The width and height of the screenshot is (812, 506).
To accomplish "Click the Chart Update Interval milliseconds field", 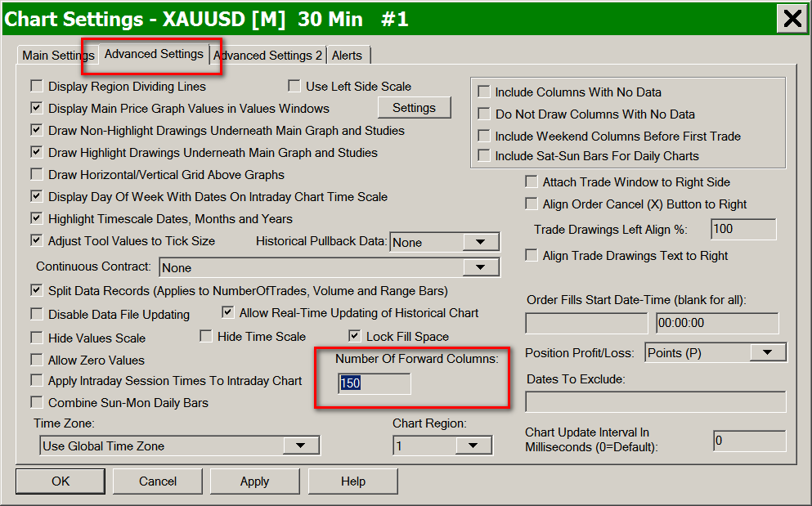I will [749, 441].
